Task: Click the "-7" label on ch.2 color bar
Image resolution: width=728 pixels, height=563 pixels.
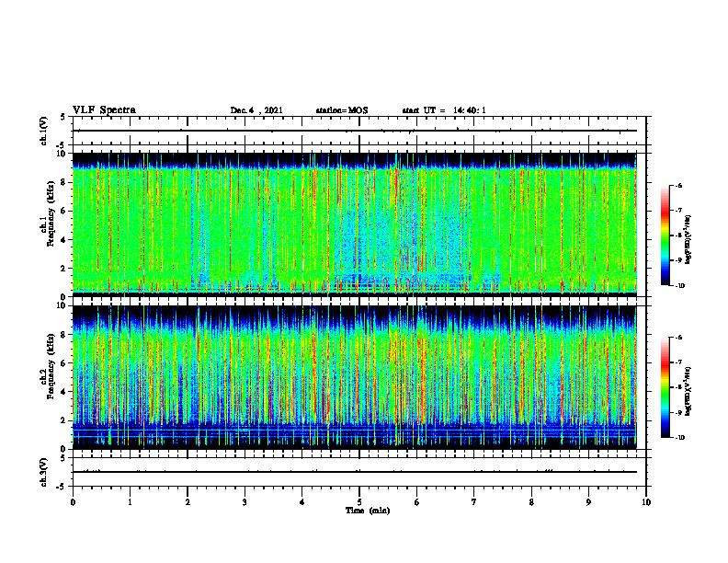Action: [x=678, y=362]
